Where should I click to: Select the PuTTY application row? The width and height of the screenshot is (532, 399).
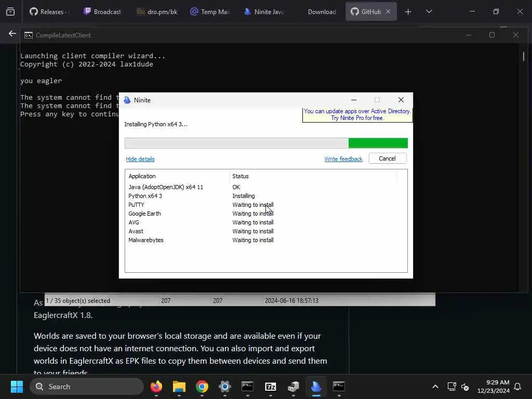click(x=266, y=205)
